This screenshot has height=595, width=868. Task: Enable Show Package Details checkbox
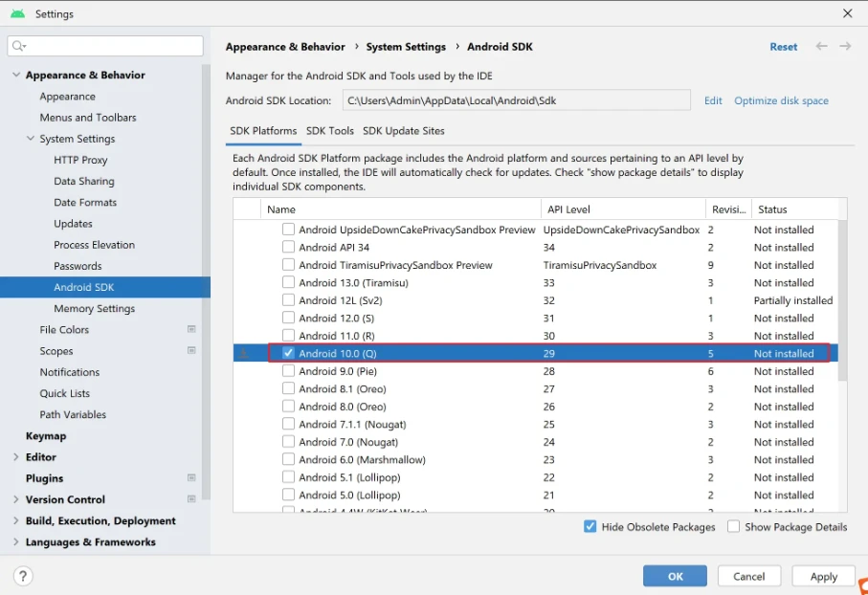734,526
